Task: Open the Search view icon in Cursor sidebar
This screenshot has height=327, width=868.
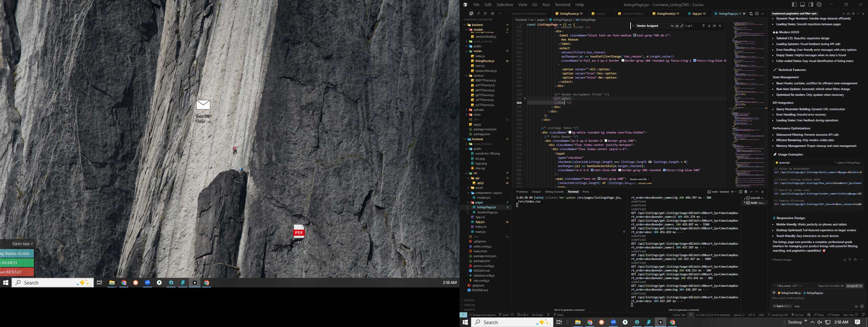Action: (x=478, y=13)
